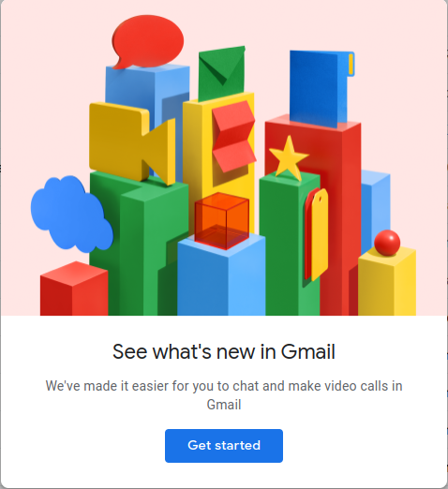
Task: Click the chat and video calls description text
Action: coord(224,395)
